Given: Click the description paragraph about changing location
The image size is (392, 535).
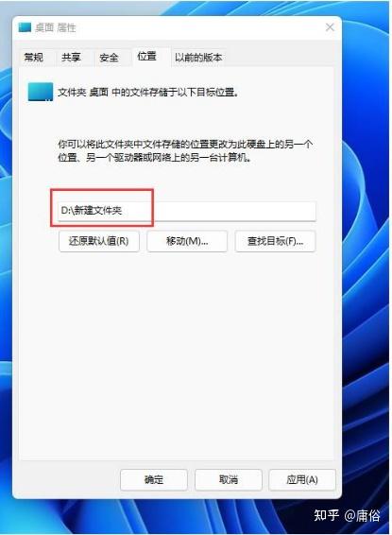Looking at the screenshot, I should click(x=185, y=151).
